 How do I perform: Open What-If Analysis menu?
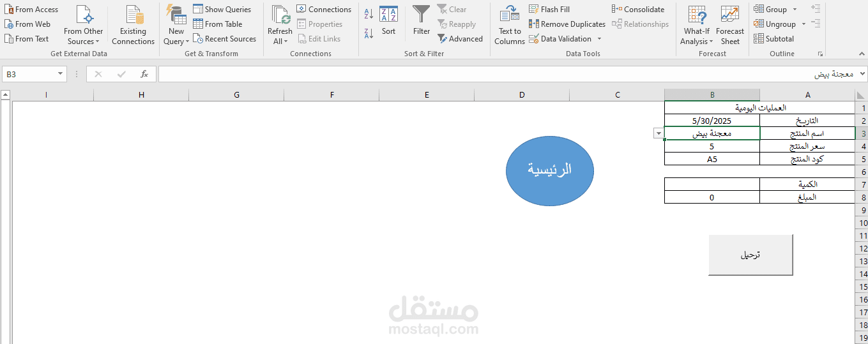click(696, 25)
